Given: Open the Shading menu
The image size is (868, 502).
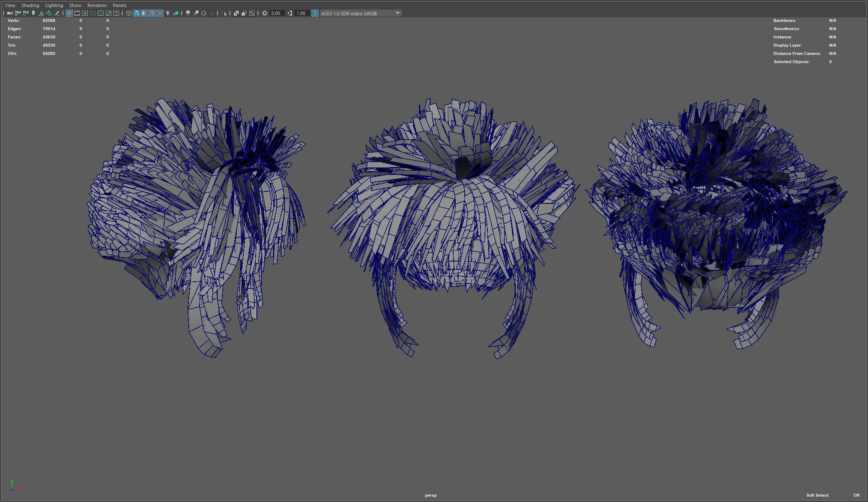Looking at the screenshot, I should point(30,5).
